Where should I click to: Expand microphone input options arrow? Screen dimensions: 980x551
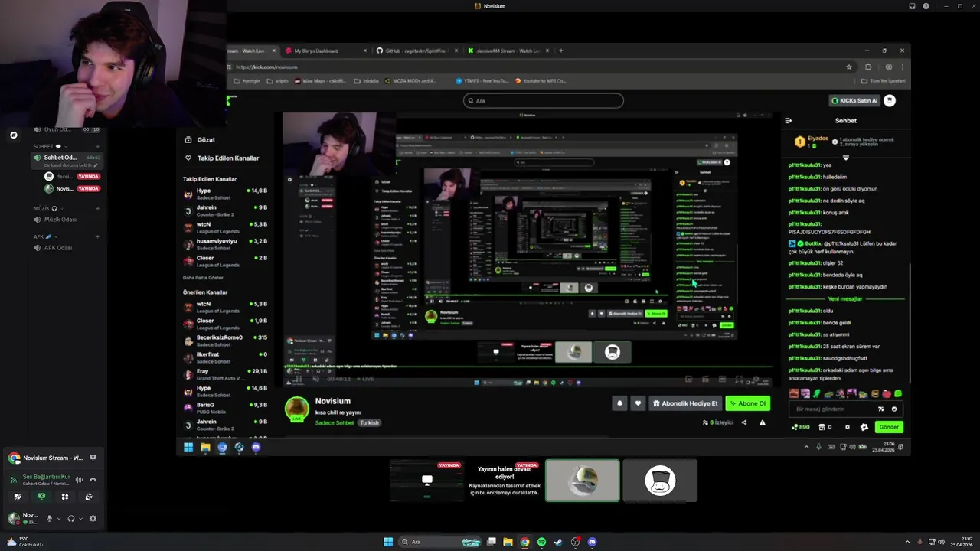coord(59,518)
